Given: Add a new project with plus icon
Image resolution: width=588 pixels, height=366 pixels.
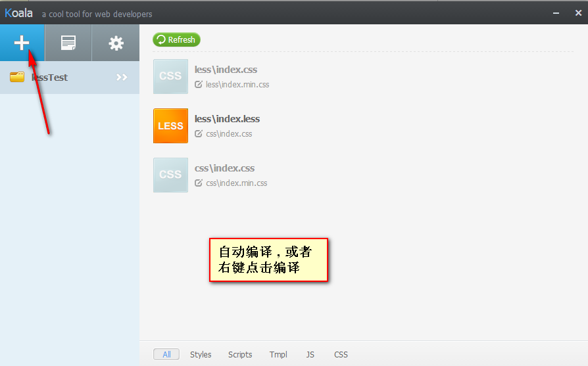Looking at the screenshot, I should [x=22, y=43].
